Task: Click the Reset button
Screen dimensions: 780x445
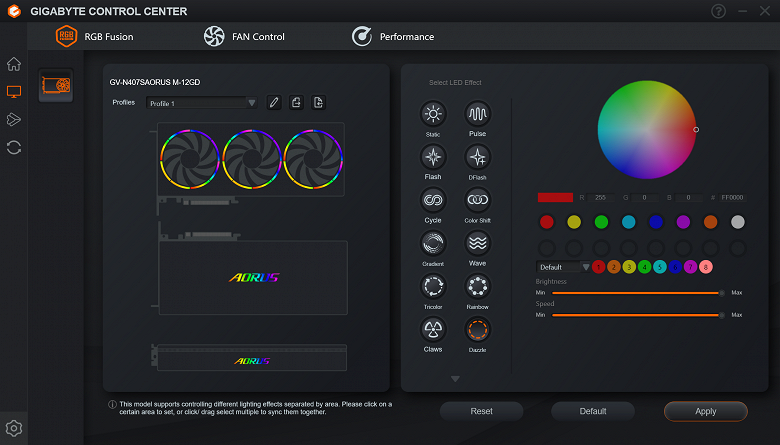Action: pyautogui.click(x=481, y=411)
